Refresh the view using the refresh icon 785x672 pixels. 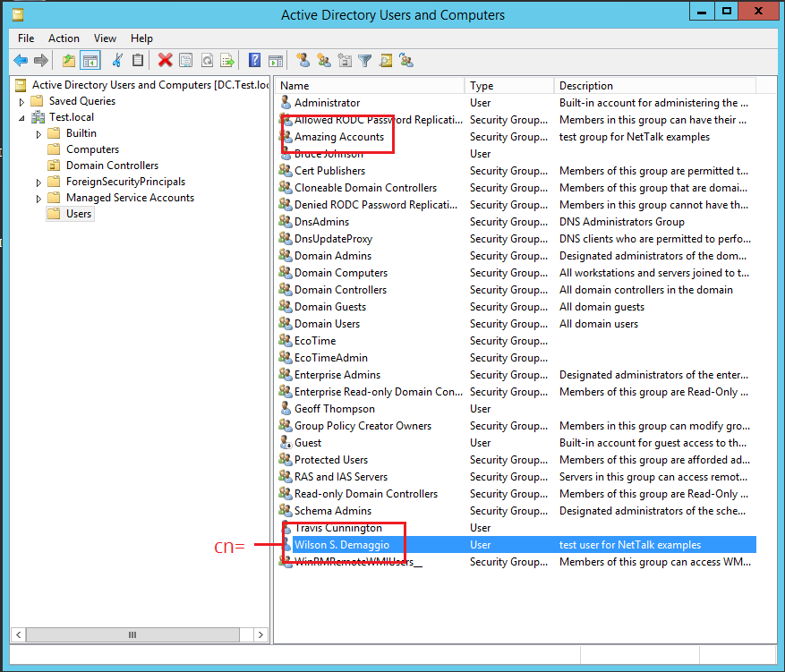pos(208,60)
